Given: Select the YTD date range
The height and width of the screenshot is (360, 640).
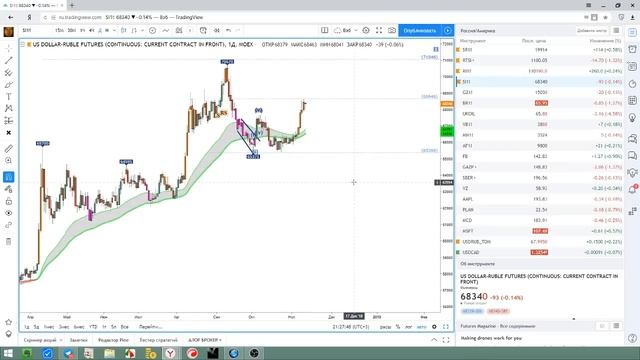Looking at the screenshot, I should tap(93, 327).
